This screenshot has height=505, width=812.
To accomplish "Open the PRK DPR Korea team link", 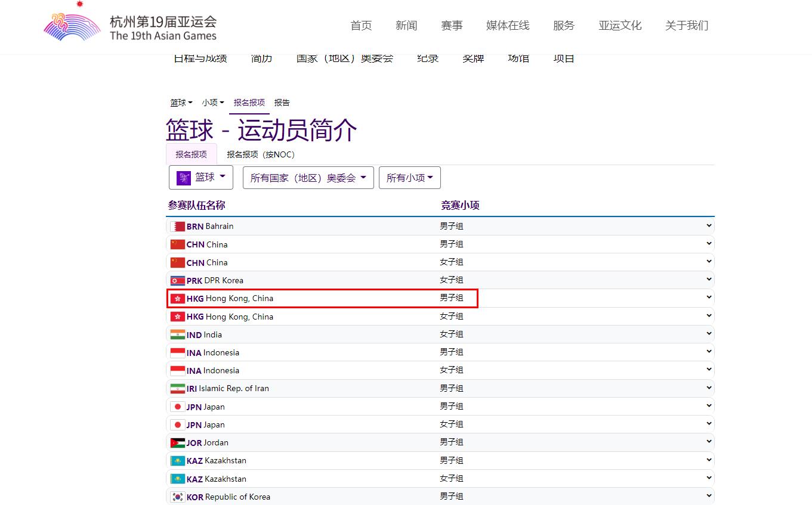I will [x=215, y=280].
